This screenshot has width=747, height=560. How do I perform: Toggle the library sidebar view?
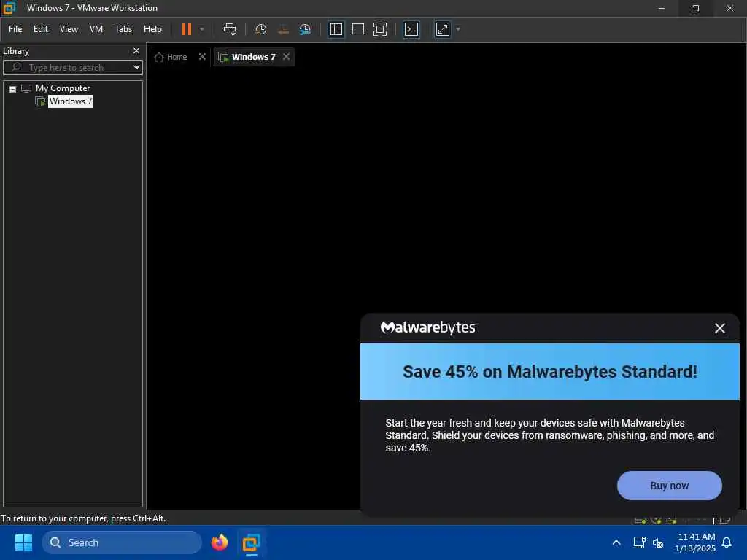(x=336, y=29)
